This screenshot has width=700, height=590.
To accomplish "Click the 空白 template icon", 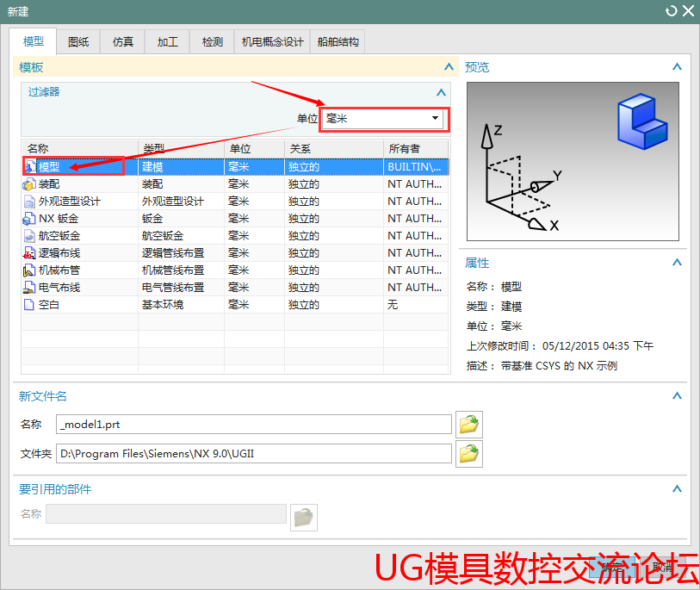I will coord(29,305).
